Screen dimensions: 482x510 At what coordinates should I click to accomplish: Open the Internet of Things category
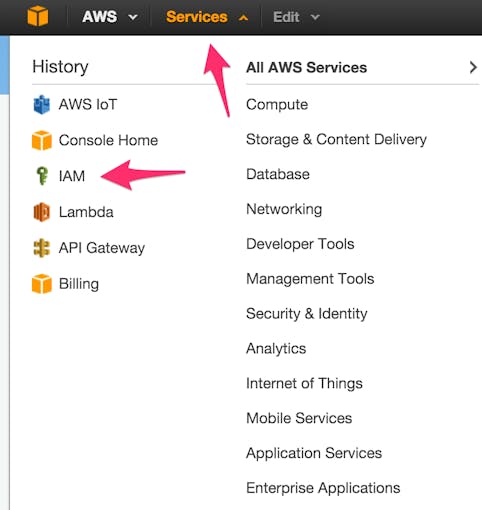click(304, 383)
